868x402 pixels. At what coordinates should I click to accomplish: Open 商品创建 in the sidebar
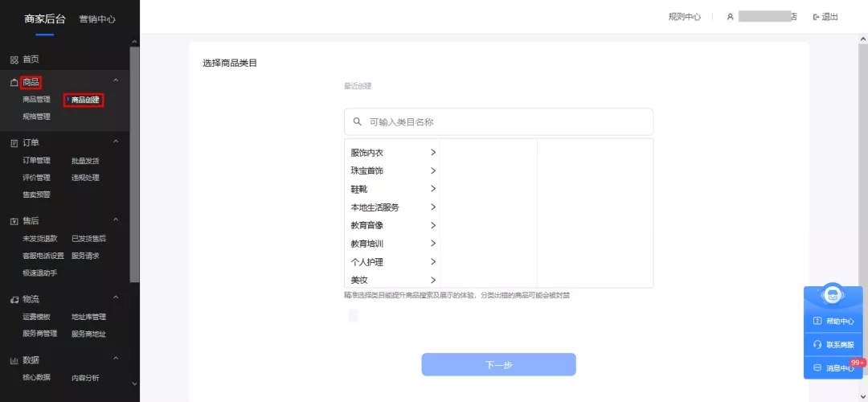click(85, 100)
